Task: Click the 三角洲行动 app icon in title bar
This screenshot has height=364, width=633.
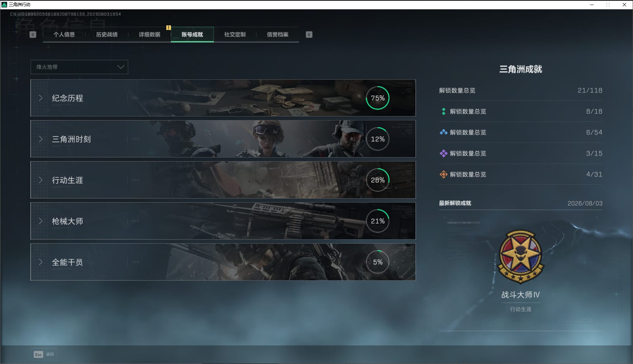Action: [4, 5]
